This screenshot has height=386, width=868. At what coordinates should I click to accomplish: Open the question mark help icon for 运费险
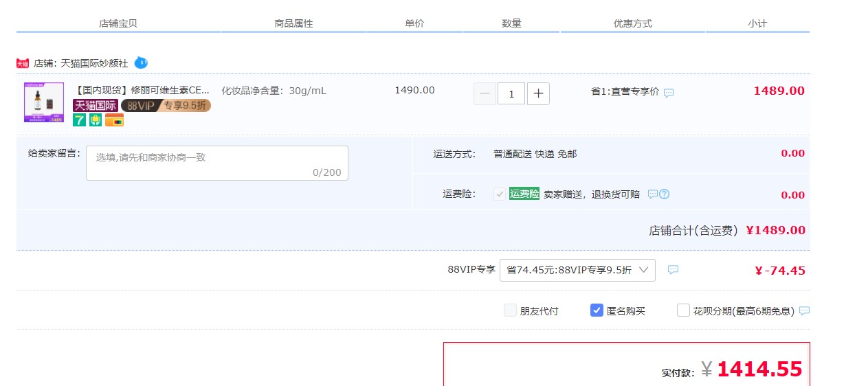[x=665, y=194]
